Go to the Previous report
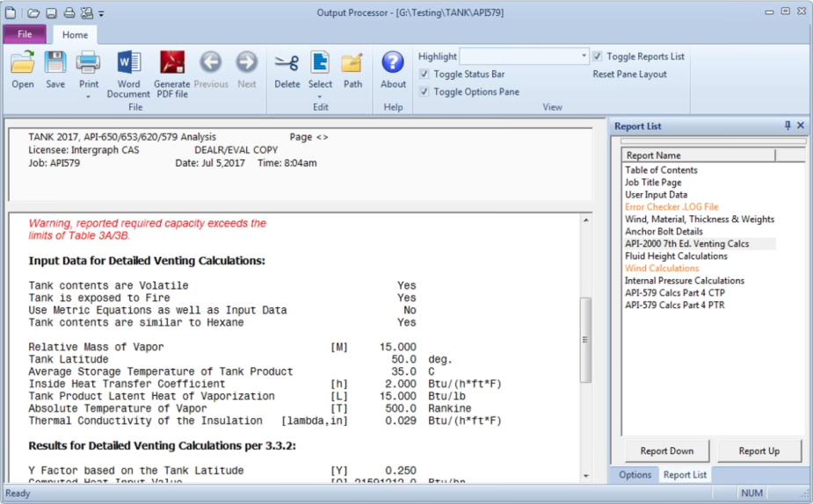This screenshot has width=813, height=504. 211,70
